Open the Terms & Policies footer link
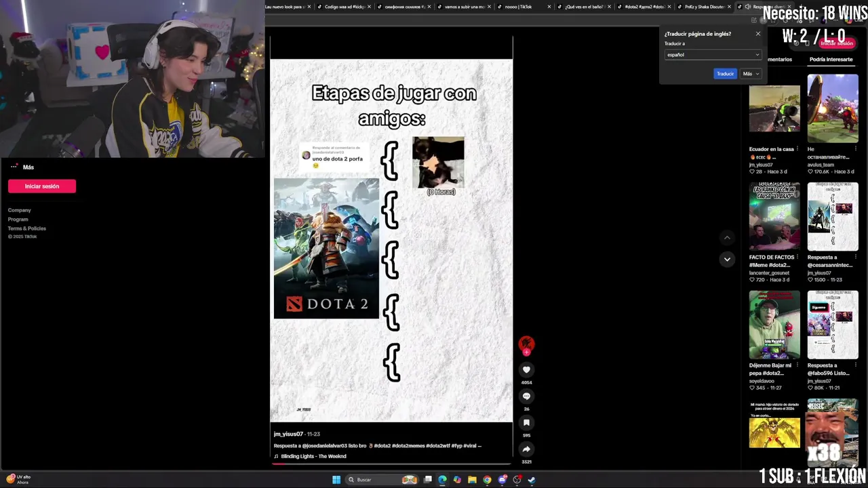The width and height of the screenshot is (868, 488). [27, 228]
